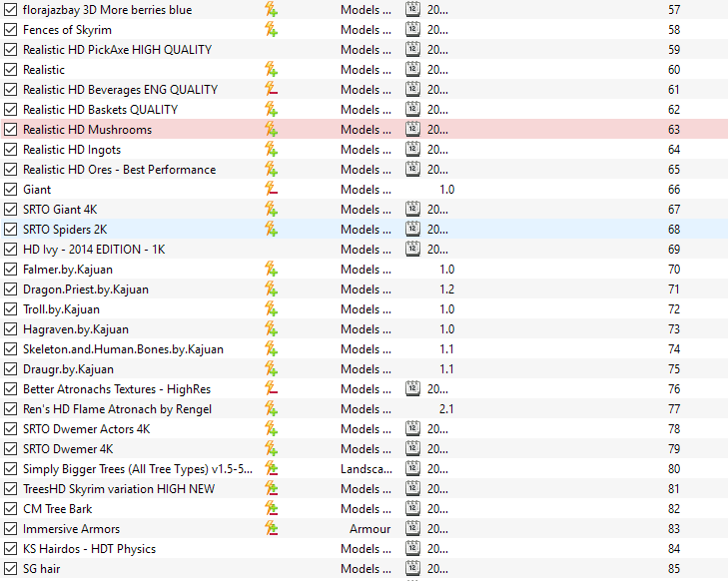Select the Dragon.Priest.by.Kajuan mod name
The height and width of the screenshot is (581, 728).
click(x=86, y=290)
